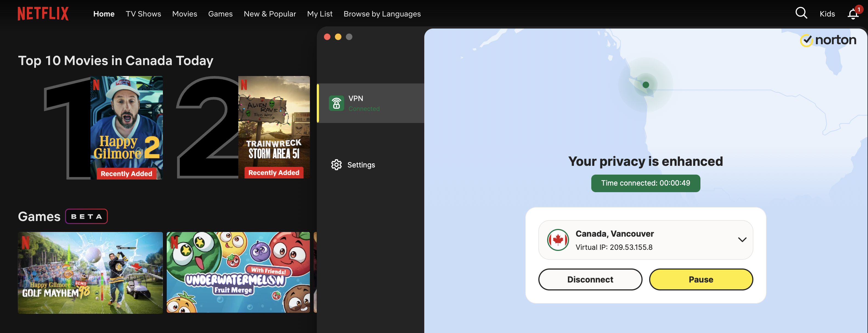
Task: Open My List in Netflix
Action: pos(320,14)
